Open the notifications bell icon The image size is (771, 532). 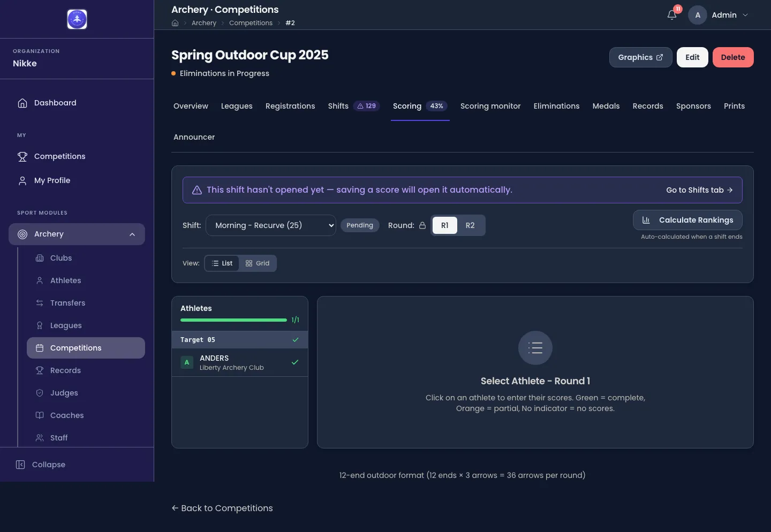pyautogui.click(x=672, y=15)
